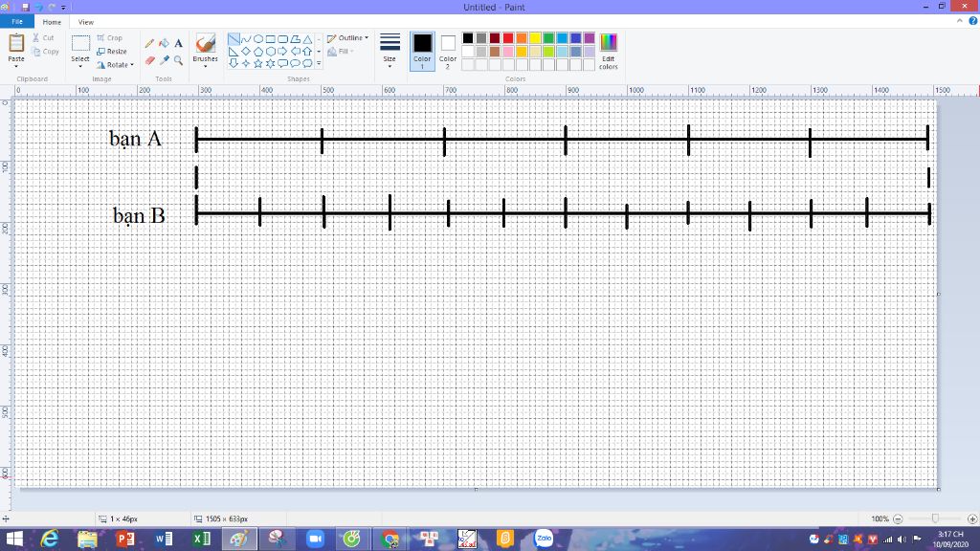Collapse the ribbon with the chevron
The width and height of the screenshot is (980, 551).
click(959, 21)
